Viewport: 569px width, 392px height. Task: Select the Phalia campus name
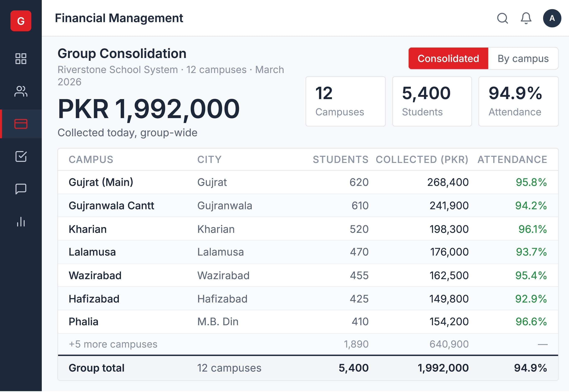point(83,322)
